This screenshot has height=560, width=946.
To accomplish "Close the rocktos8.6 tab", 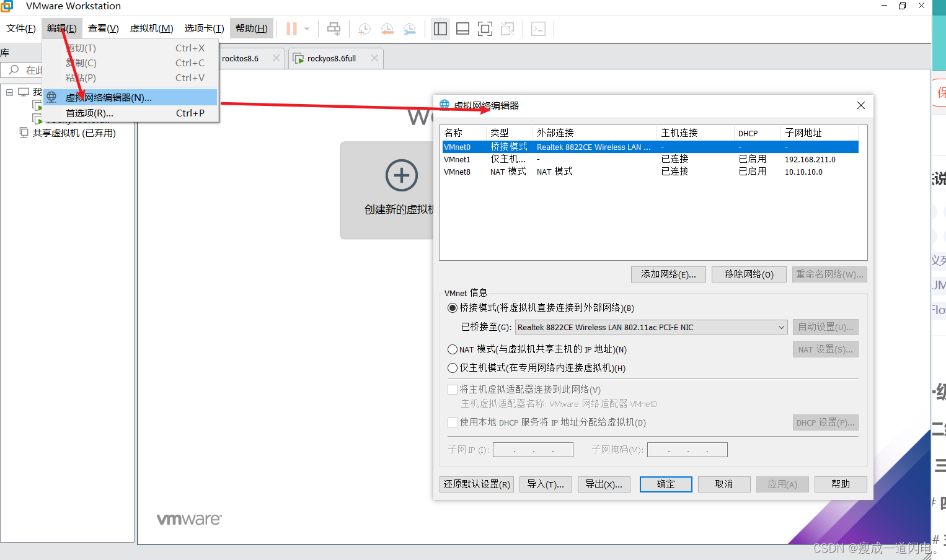I will (x=276, y=58).
